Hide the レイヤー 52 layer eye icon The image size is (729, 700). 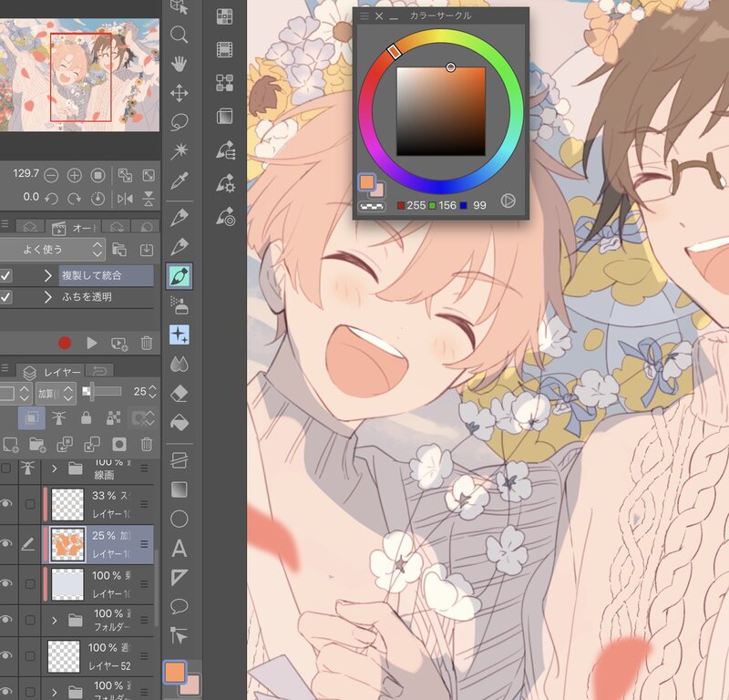point(6,655)
